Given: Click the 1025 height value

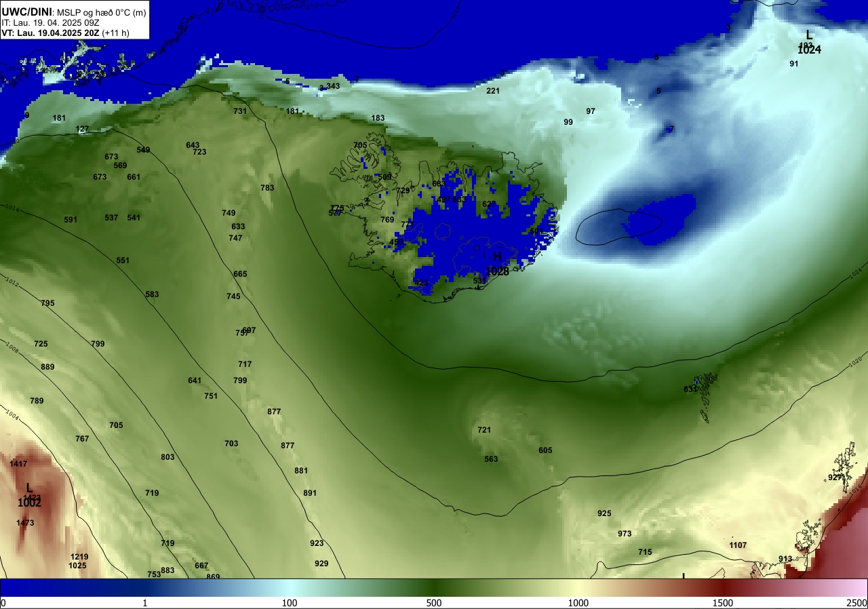Looking at the screenshot, I should [x=77, y=566].
